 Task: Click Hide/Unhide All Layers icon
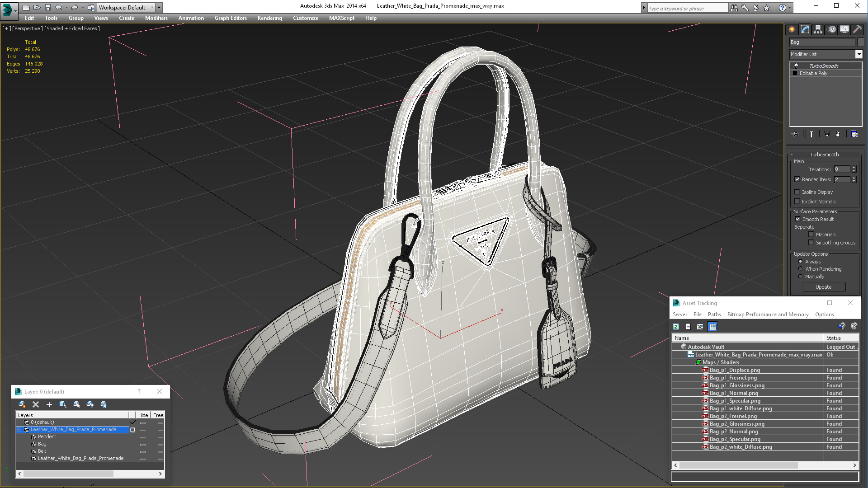pyautogui.click(x=90, y=404)
